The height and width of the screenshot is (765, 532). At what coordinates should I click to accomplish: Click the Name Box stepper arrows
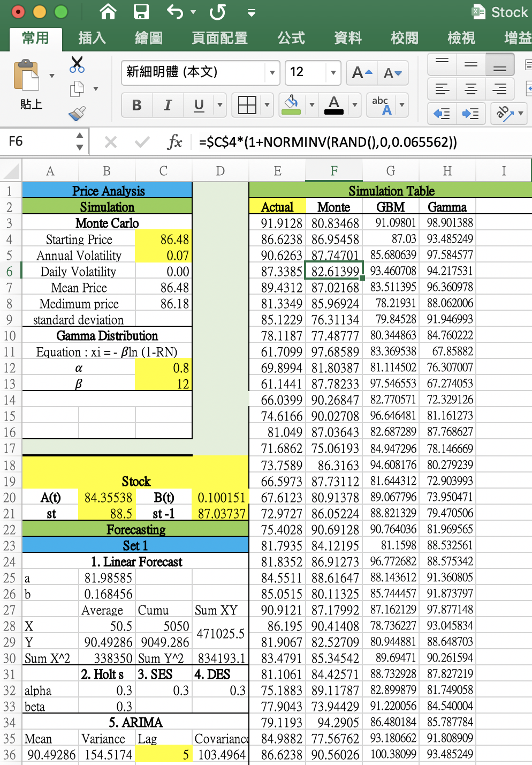(80, 141)
